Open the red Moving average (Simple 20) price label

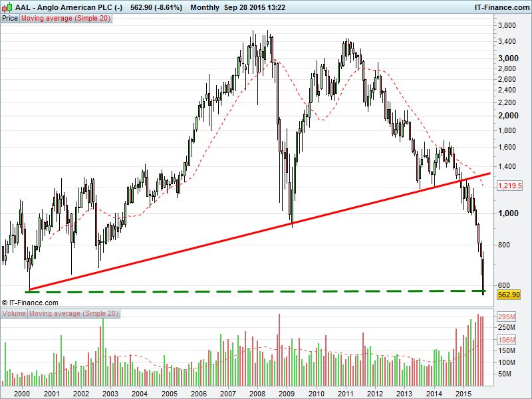(x=66, y=19)
